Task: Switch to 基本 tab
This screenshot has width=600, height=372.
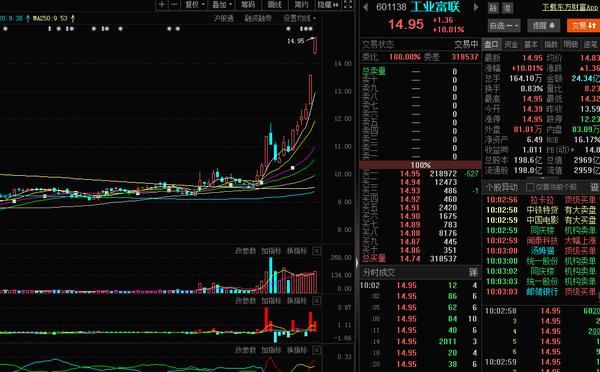Action: (531, 44)
